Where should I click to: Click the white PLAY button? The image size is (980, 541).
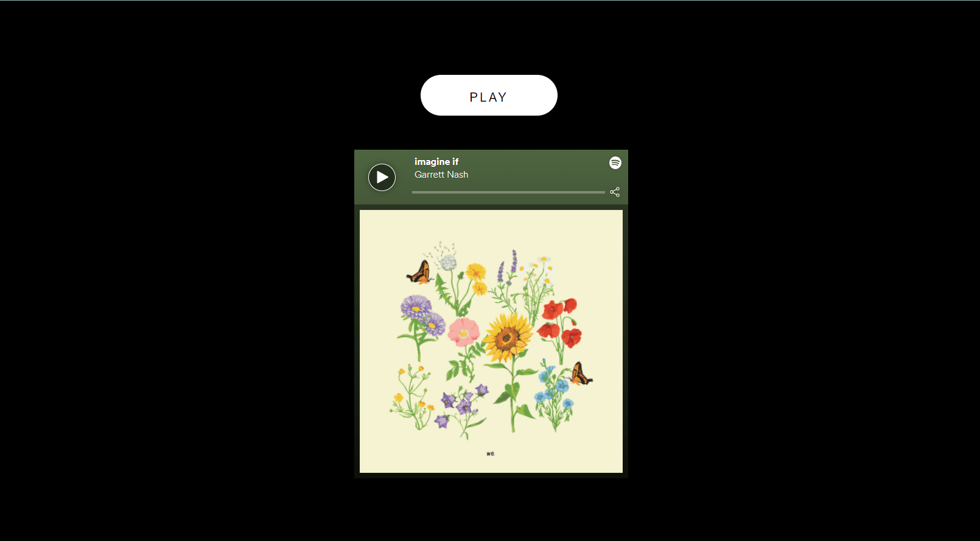489,96
